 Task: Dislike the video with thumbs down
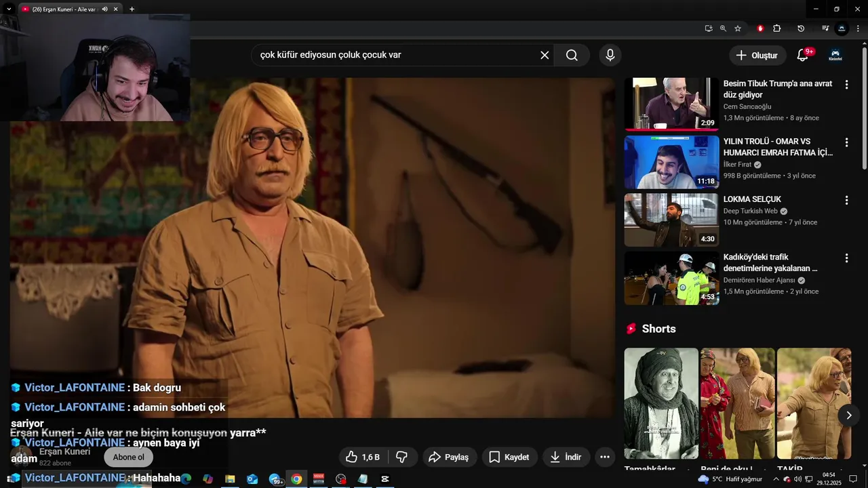click(401, 457)
